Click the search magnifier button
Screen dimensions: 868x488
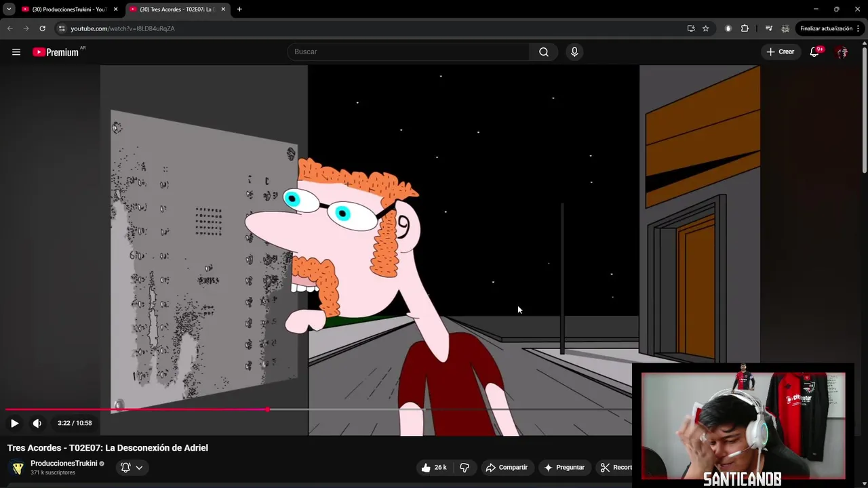[x=544, y=52]
